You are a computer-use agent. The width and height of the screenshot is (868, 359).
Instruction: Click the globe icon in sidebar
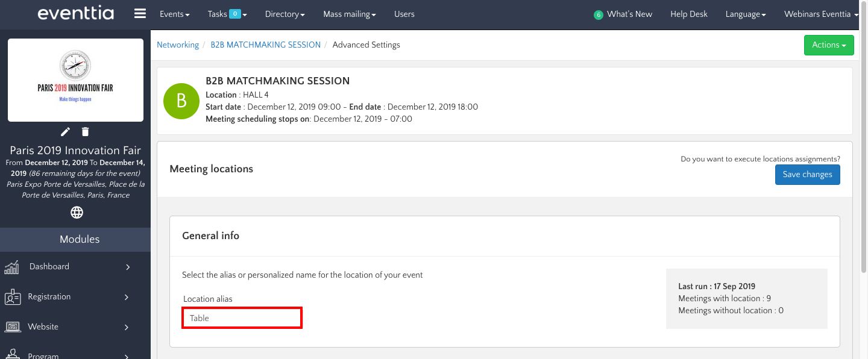[77, 212]
